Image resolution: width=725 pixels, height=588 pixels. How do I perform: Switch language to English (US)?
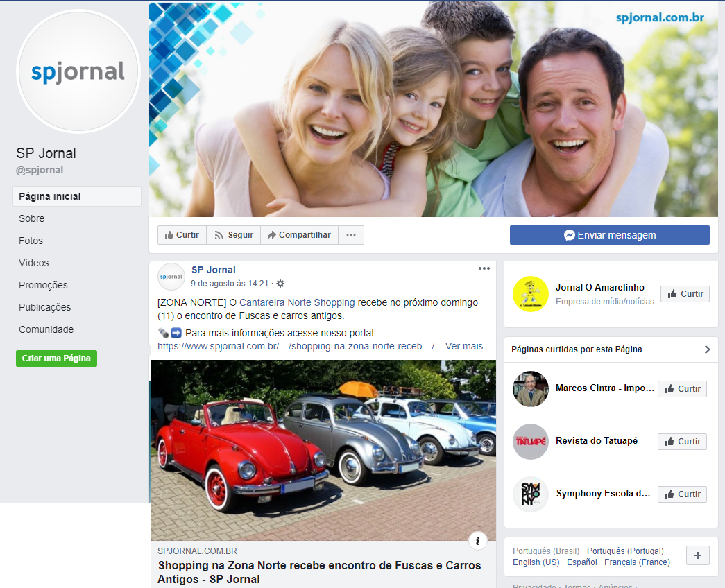(x=536, y=562)
